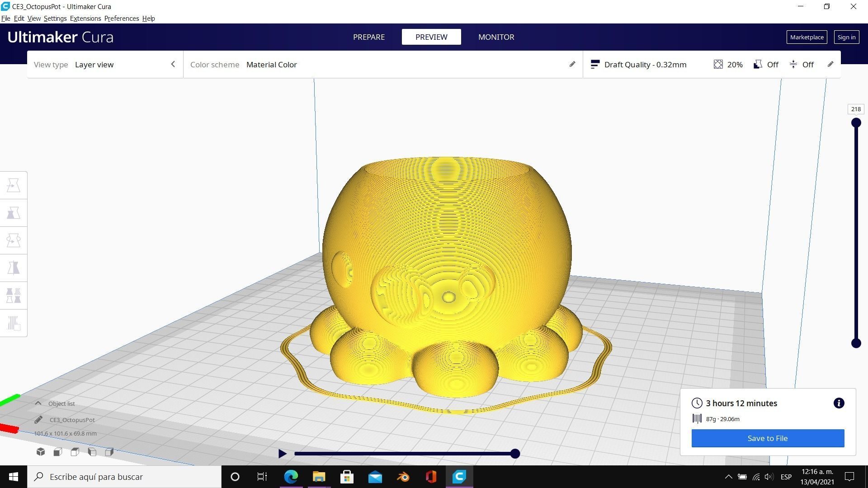Open View type Layer view dropdown
Image resolution: width=868 pixels, height=488 pixels.
[x=105, y=64]
